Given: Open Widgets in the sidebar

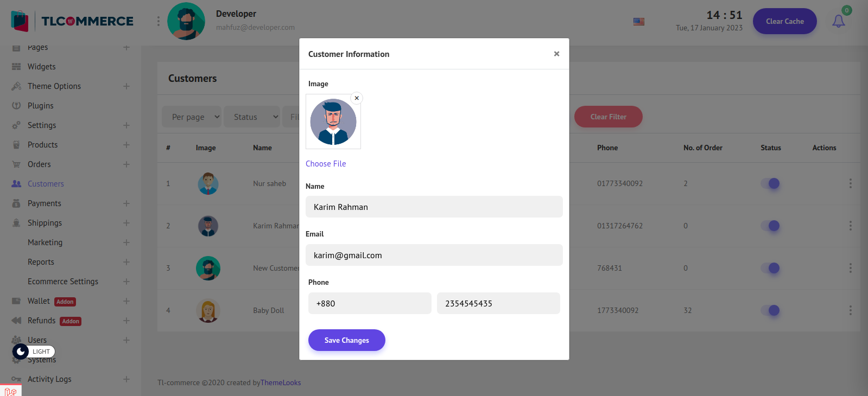Looking at the screenshot, I should 42,67.
